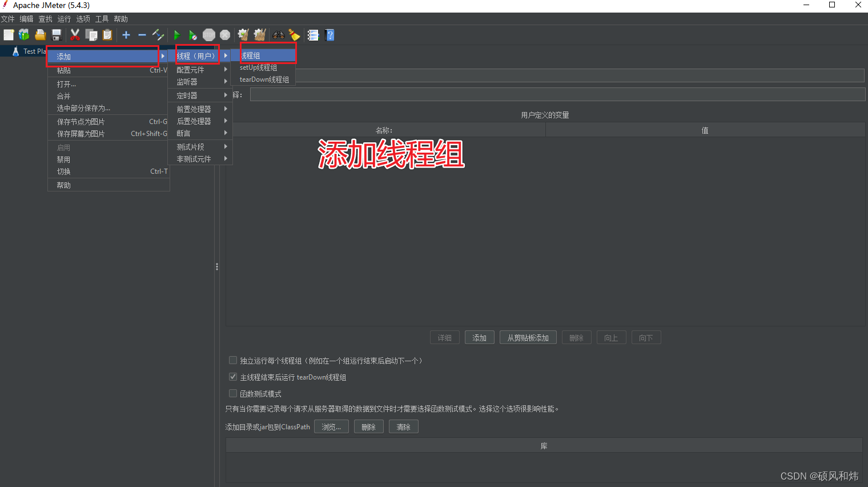Image resolution: width=868 pixels, height=487 pixels.
Task: Enable 函数测试模式 checkbox
Action: pos(233,393)
